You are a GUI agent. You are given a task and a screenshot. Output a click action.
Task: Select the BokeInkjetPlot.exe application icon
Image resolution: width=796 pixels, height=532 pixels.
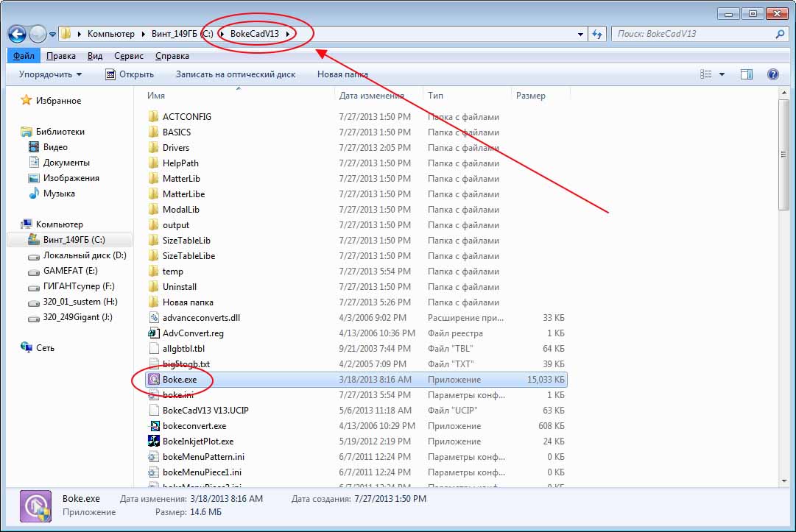pos(154,441)
